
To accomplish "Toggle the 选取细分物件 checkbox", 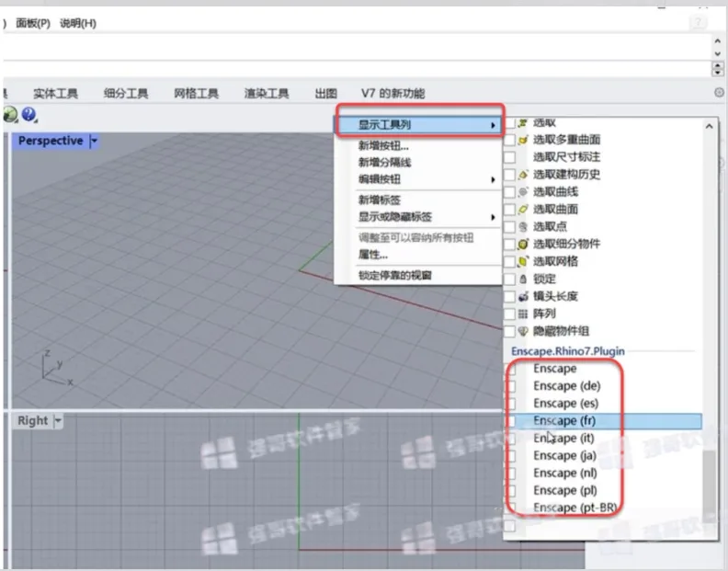I will pos(510,245).
